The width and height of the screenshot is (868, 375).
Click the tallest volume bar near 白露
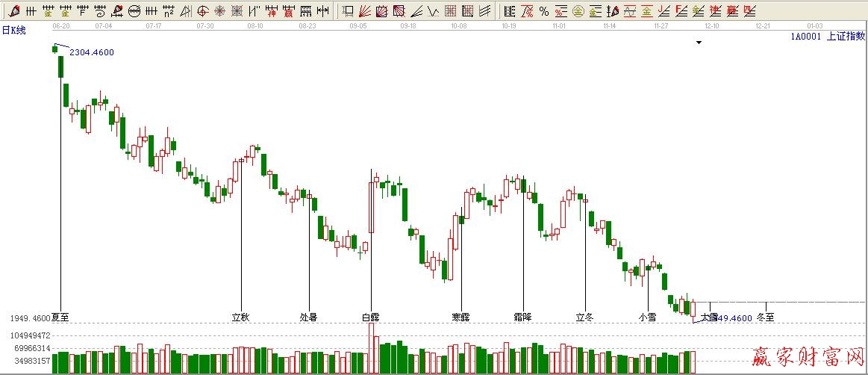(371, 348)
